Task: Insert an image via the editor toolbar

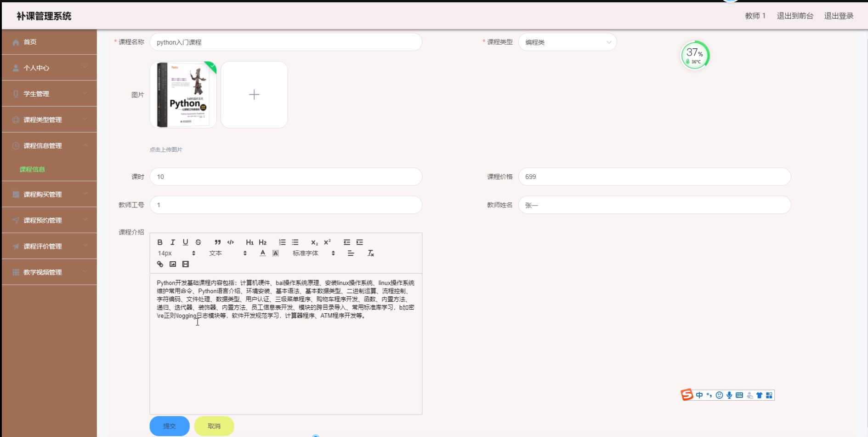Action: click(x=172, y=264)
